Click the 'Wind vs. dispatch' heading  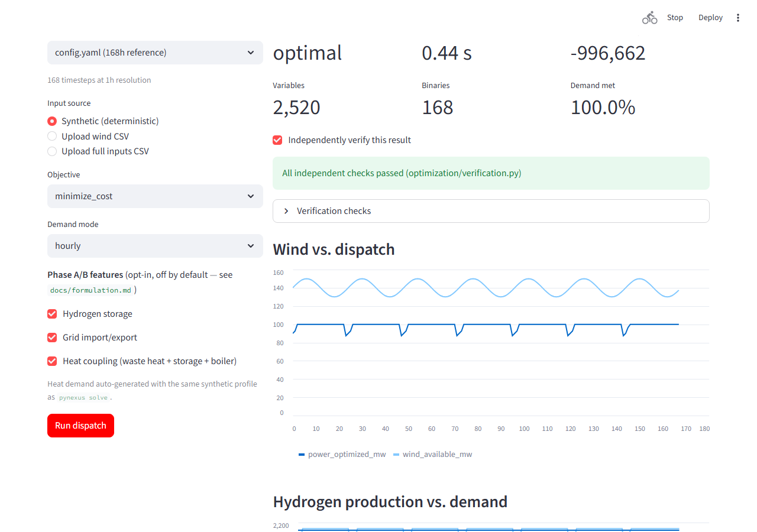pos(334,249)
